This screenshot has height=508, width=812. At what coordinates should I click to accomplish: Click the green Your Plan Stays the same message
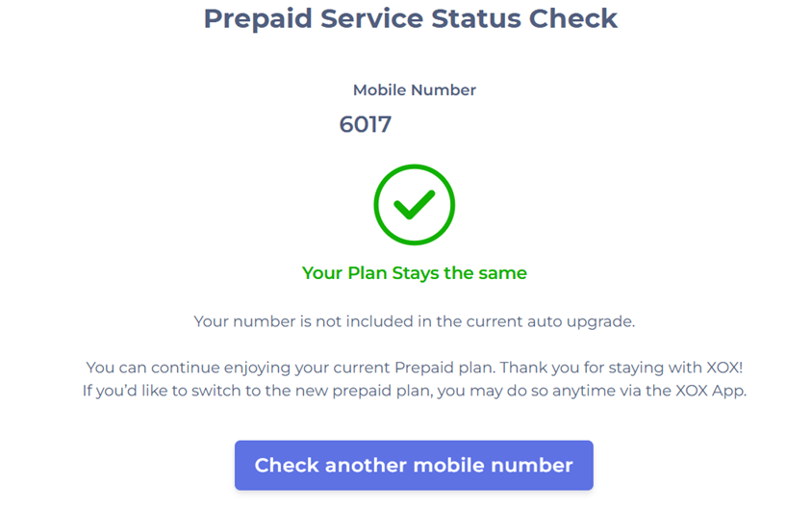click(414, 273)
